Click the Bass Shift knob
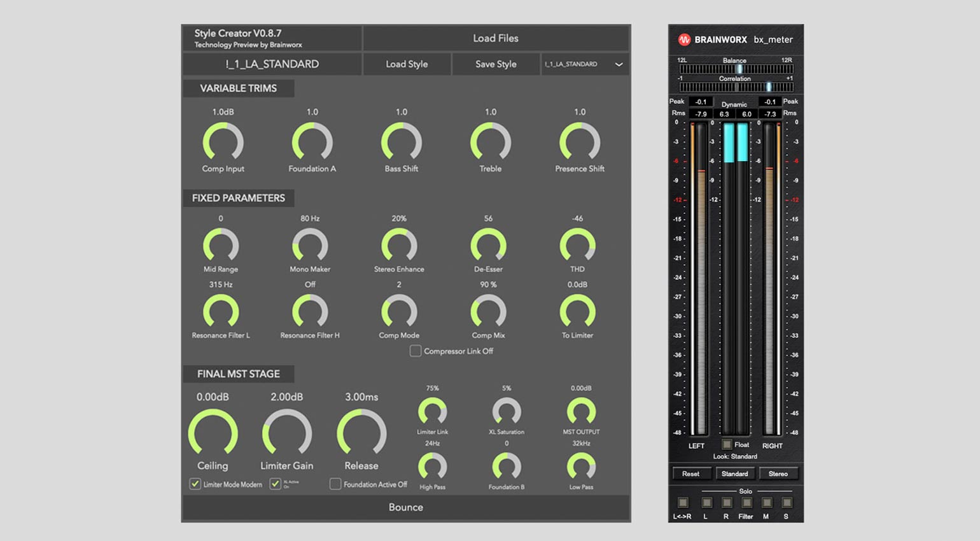Screen dimensions: 980x541 click(x=402, y=141)
